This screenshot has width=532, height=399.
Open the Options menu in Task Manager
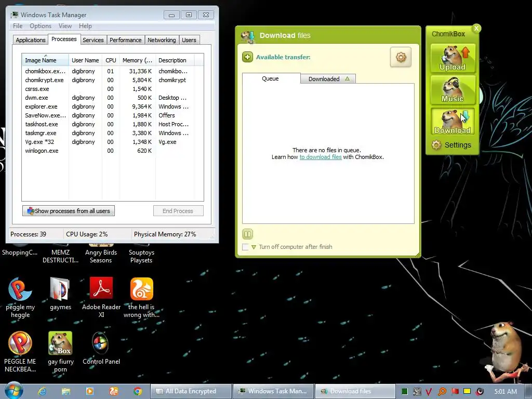tap(41, 26)
